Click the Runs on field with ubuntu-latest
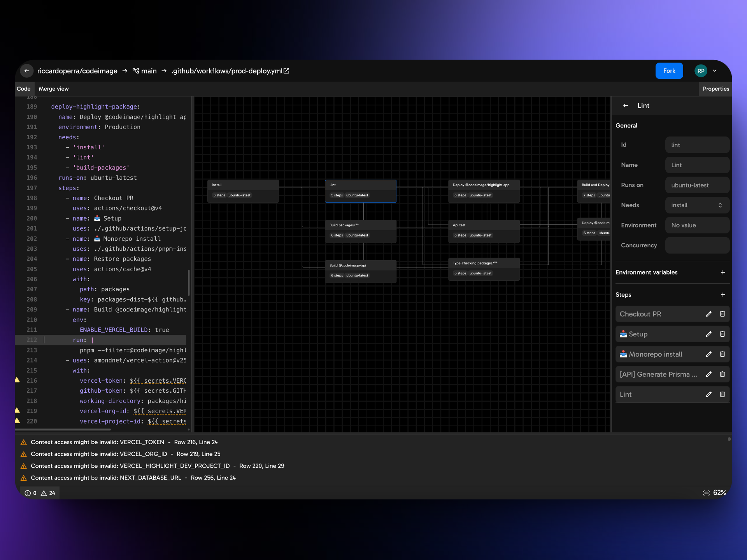This screenshot has height=560, width=747. (x=697, y=185)
